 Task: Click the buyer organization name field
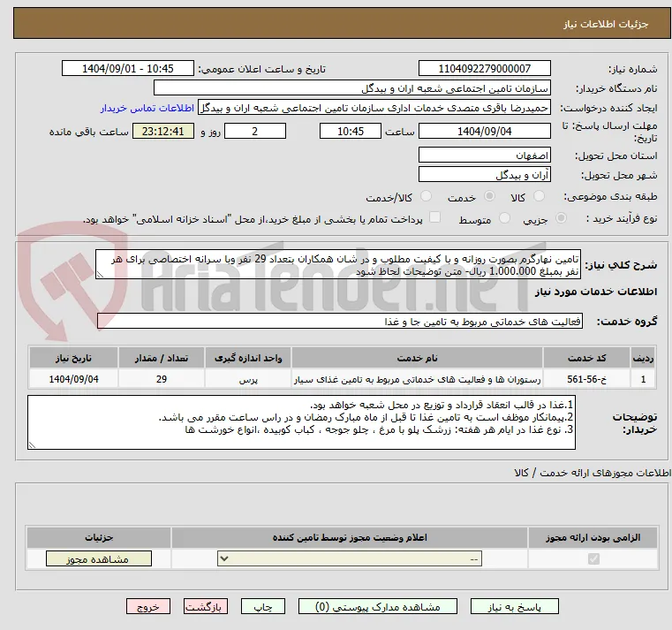click(352, 87)
